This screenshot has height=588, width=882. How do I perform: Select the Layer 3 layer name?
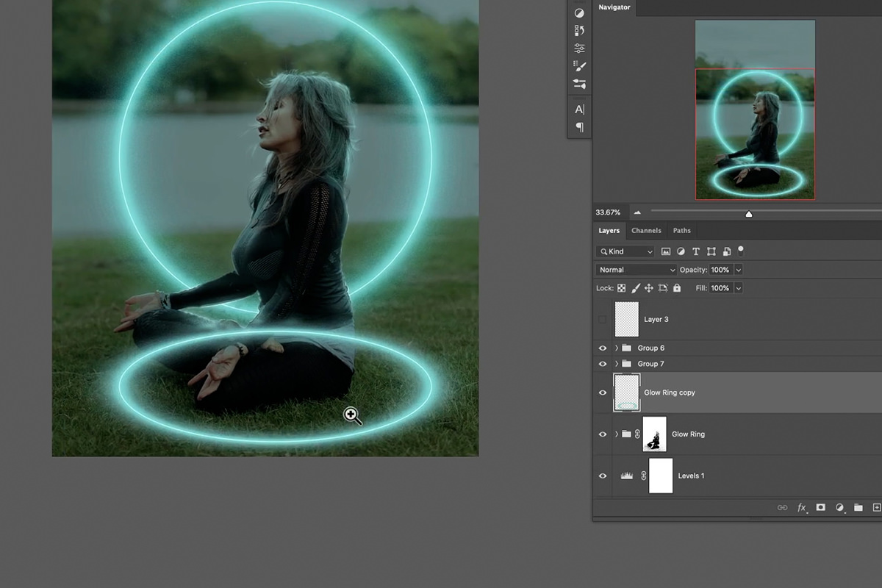point(656,320)
